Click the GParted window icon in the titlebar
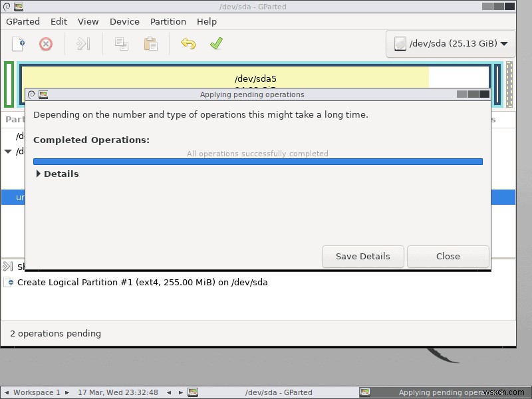The image size is (532, 399). [x=17, y=7]
